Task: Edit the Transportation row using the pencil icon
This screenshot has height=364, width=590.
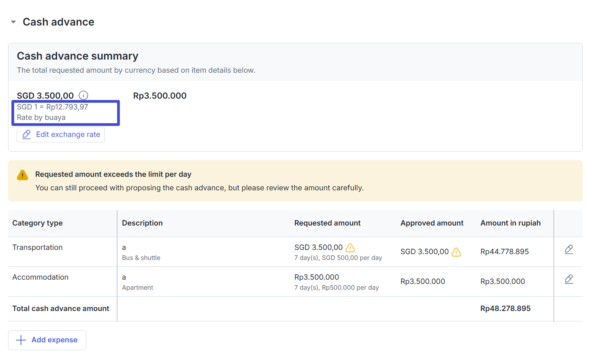Action: click(x=568, y=250)
